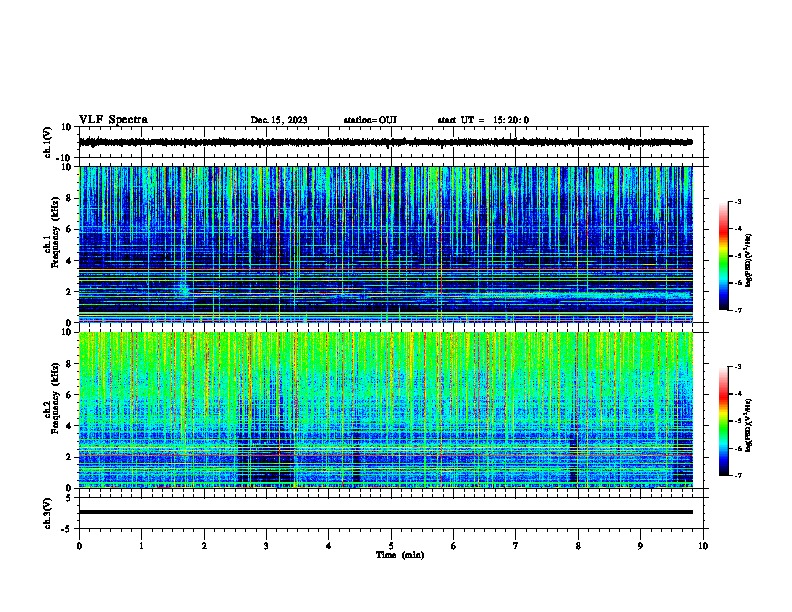The image size is (792, 612).
Task: Click the "ch.1(V)" waveform axis label
Action: (48, 142)
